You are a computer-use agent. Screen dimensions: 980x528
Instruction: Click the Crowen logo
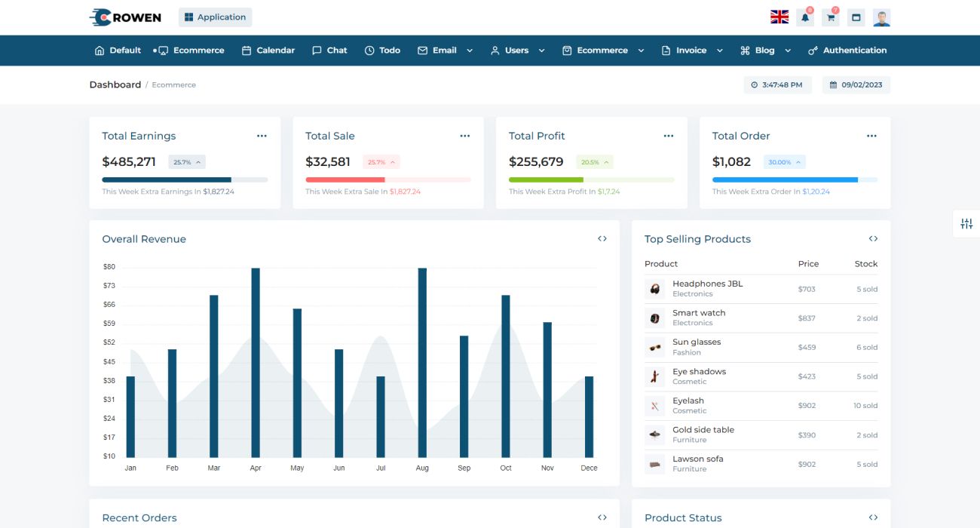coord(124,17)
